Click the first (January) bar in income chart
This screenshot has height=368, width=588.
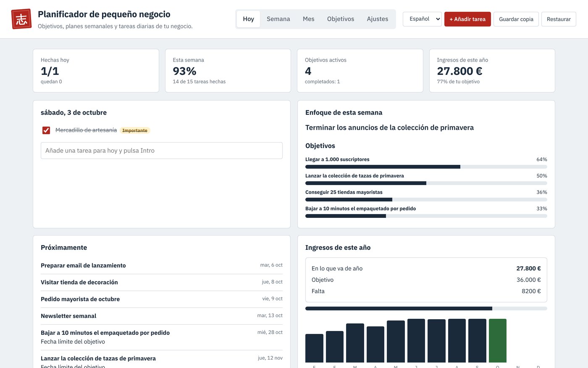point(314,348)
